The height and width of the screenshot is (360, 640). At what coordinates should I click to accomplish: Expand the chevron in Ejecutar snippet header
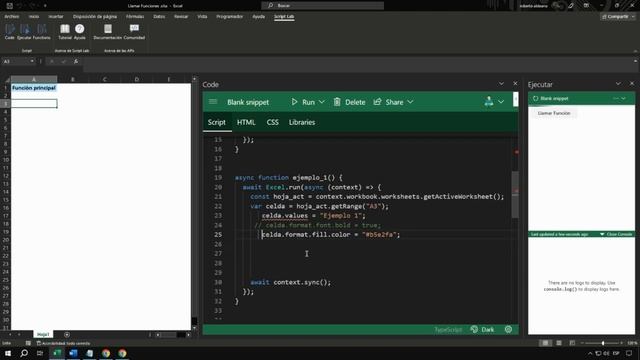point(623,98)
